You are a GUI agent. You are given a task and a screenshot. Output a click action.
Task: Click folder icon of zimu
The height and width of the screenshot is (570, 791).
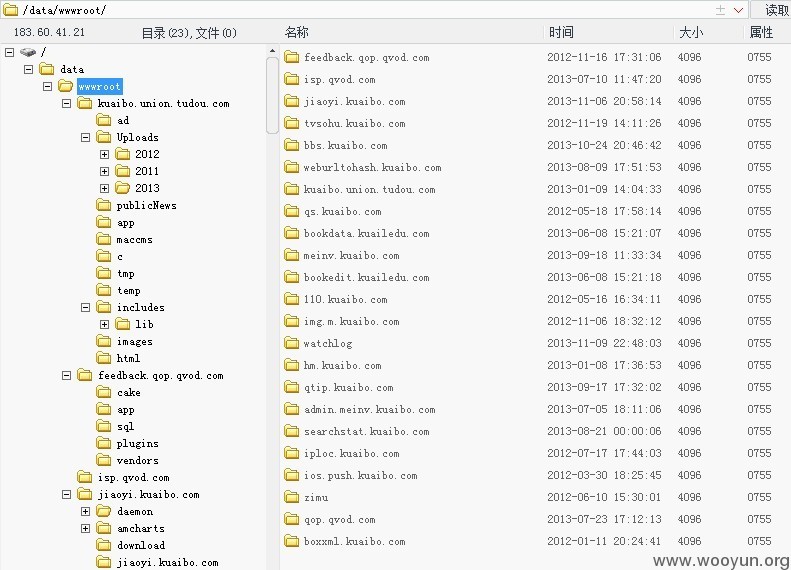tap(292, 497)
